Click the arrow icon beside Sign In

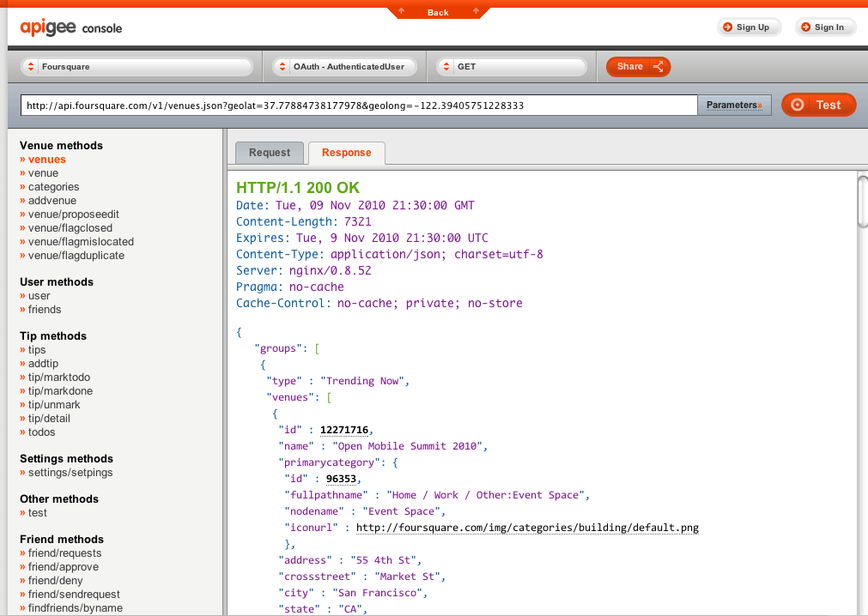[x=806, y=27]
